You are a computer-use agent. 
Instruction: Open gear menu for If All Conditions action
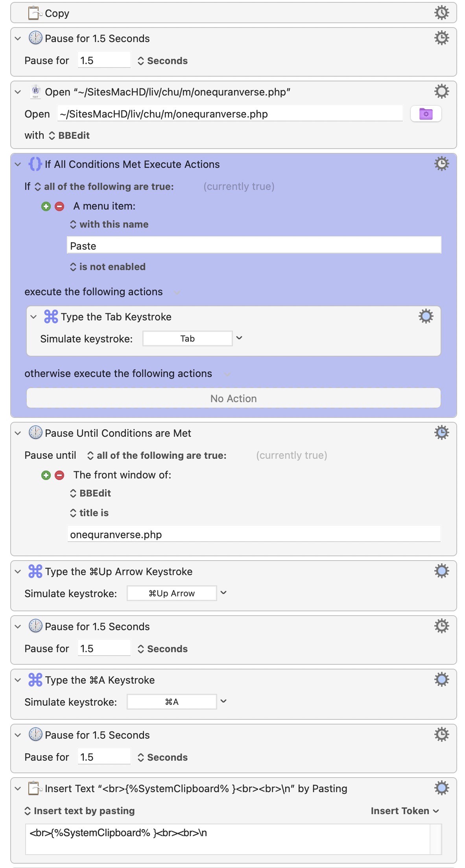pos(441,164)
